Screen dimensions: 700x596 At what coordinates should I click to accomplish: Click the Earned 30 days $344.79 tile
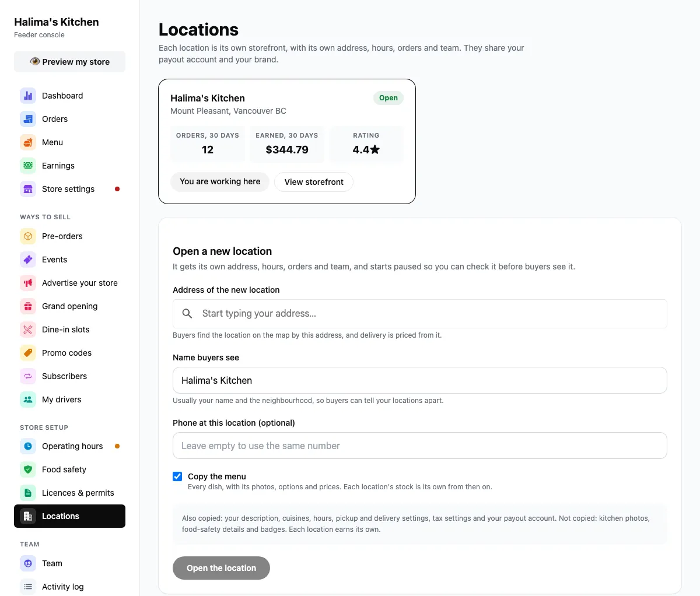(287, 144)
